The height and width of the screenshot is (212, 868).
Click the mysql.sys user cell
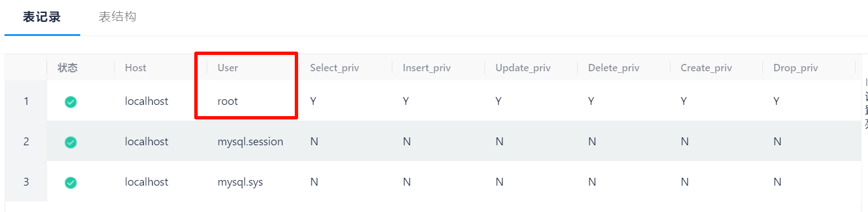[x=240, y=182]
